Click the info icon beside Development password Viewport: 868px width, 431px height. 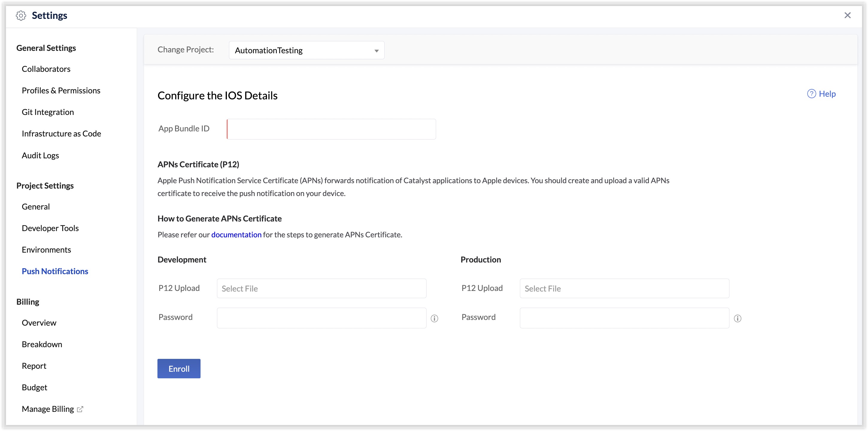(435, 318)
